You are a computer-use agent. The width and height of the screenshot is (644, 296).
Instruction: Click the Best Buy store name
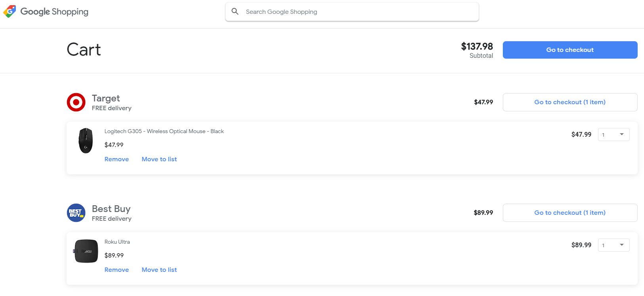111,209
